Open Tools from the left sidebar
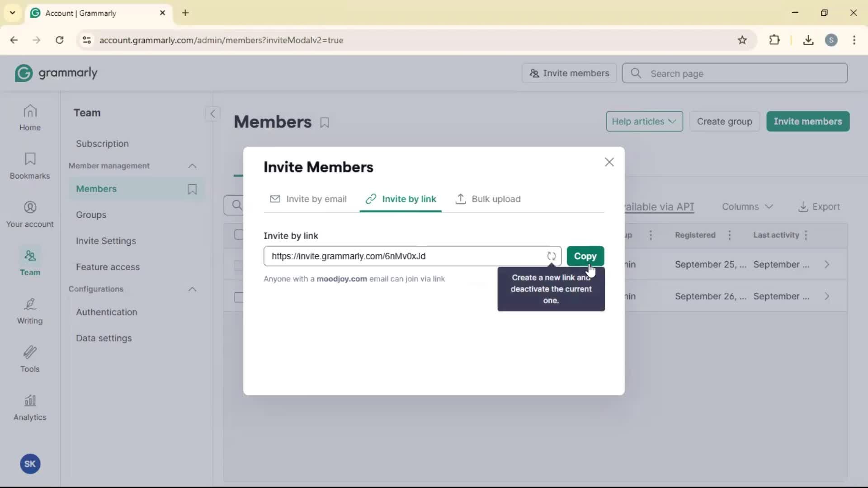Image resolution: width=868 pixels, height=488 pixels. [30, 359]
